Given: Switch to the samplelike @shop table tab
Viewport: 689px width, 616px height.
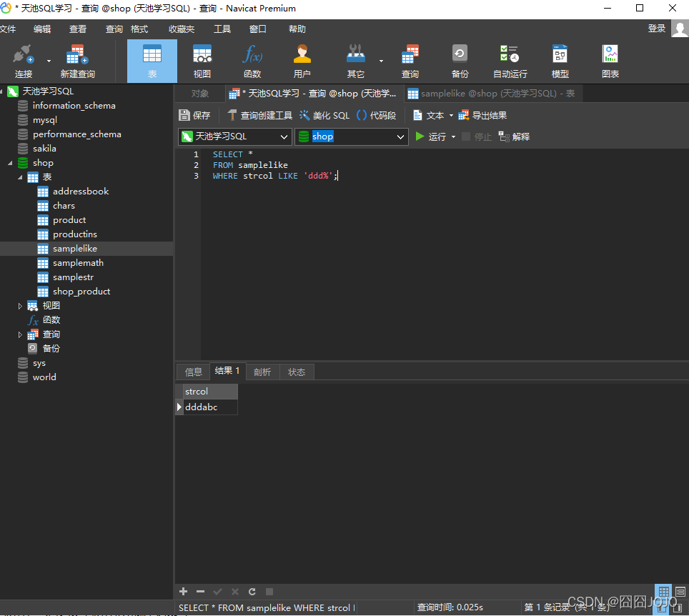Looking at the screenshot, I should click(x=493, y=93).
